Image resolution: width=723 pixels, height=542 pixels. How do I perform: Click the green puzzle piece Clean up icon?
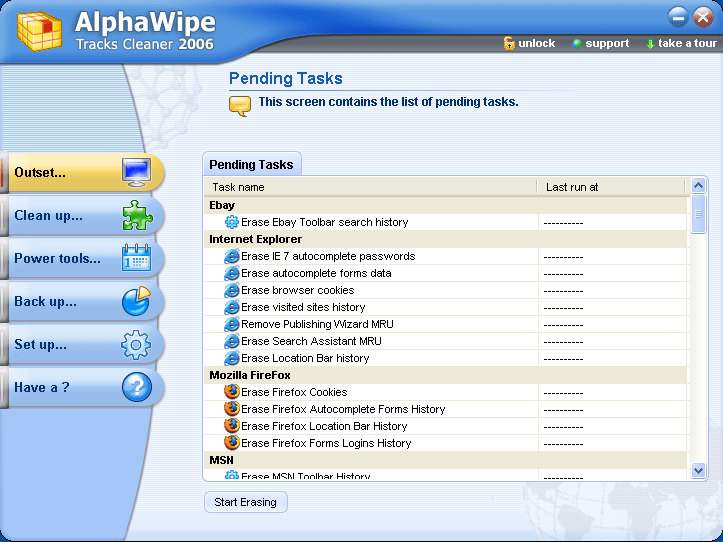(x=136, y=215)
